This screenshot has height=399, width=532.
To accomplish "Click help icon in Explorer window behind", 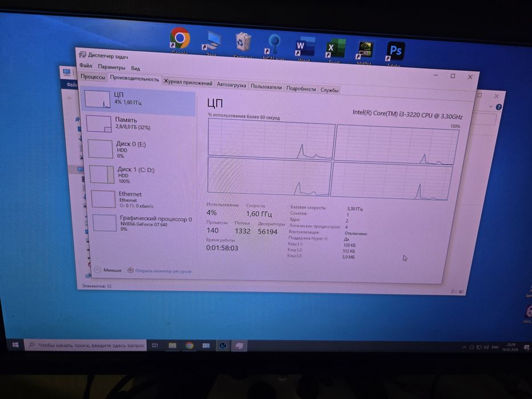I will (498, 107).
